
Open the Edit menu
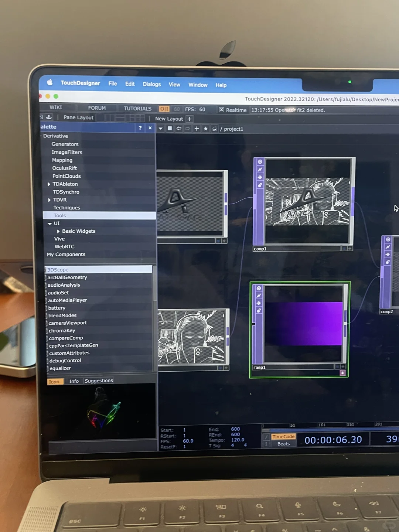coord(130,84)
